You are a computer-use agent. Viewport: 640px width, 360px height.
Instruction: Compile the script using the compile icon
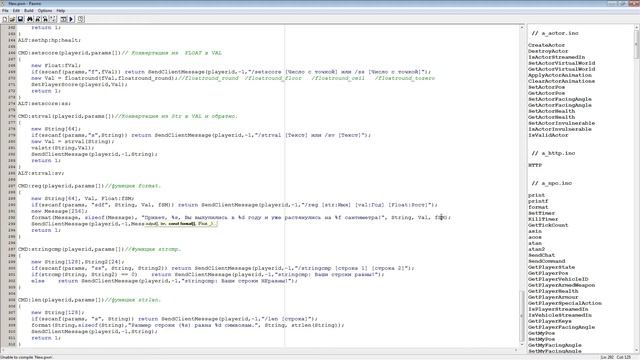click(x=64, y=19)
